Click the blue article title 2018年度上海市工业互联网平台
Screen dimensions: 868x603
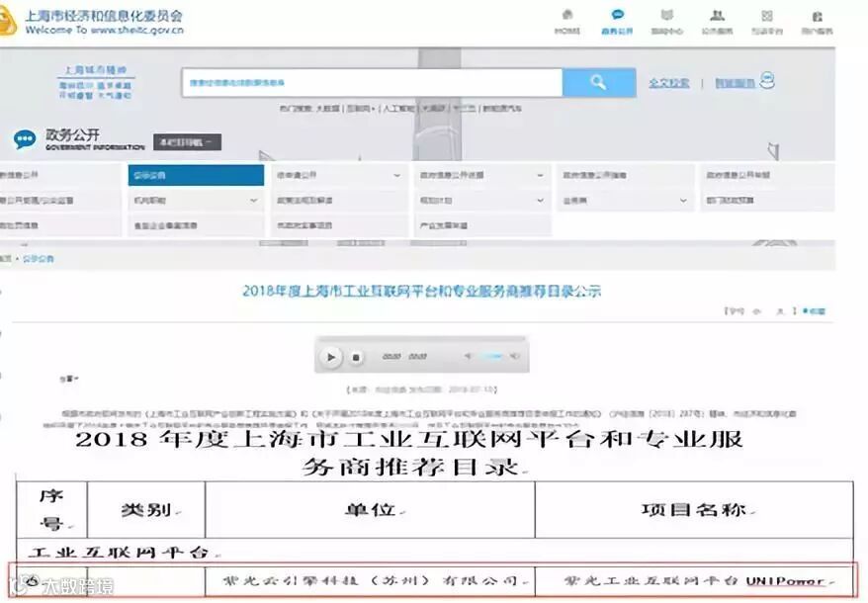click(422, 292)
